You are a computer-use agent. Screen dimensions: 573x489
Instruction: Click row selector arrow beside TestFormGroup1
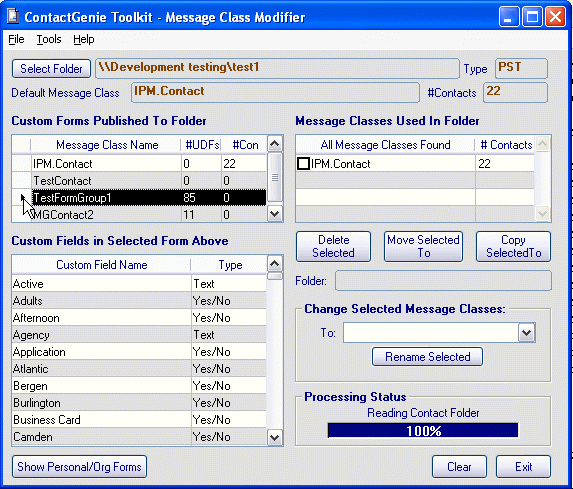pos(22,198)
